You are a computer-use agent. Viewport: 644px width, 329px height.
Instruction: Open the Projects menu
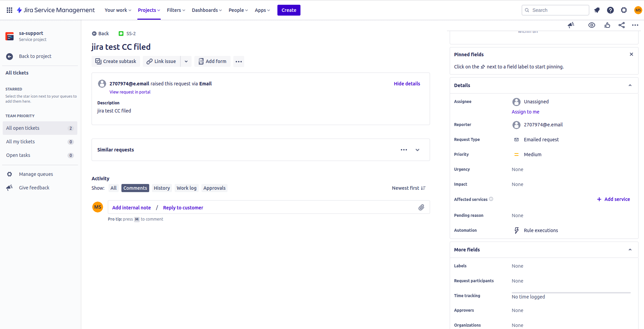point(149,10)
